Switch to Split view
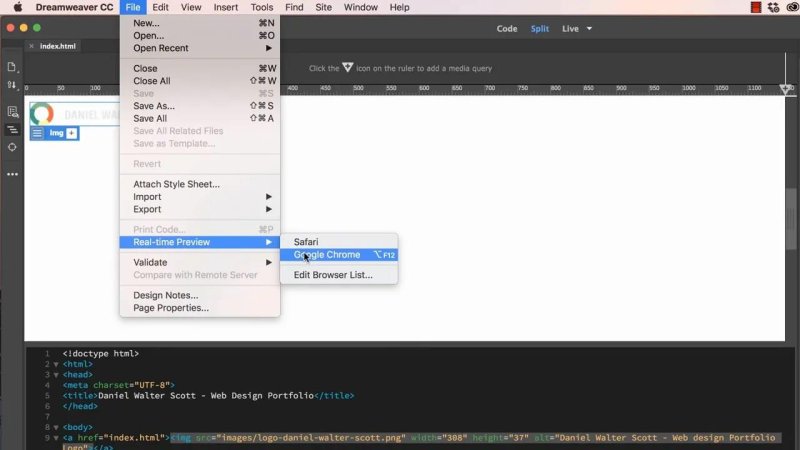Image resolution: width=800 pixels, height=450 pixels. pyautogui.click(x=539, y=29)
